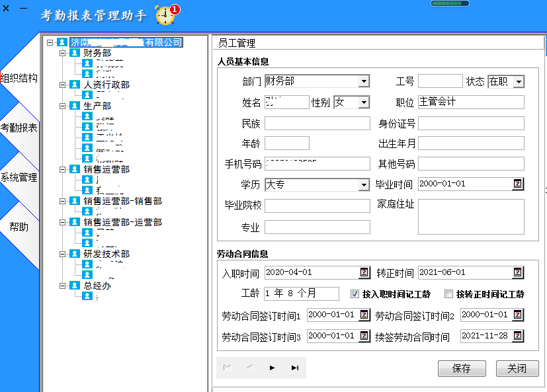The width and height of the screenshot is (547, 392).
Task: Click the 家庭住址 text area
Action: [471, 217]
